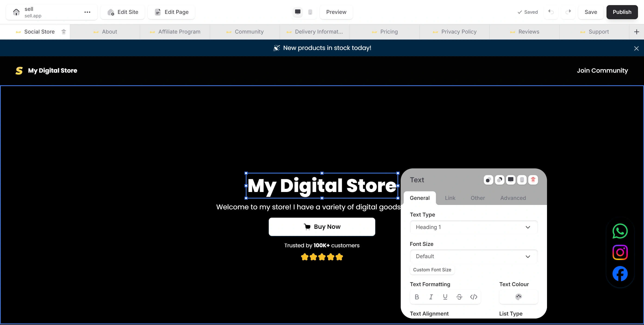Click the Facebook social icon
644x325 pixels.
click(620, 274)
